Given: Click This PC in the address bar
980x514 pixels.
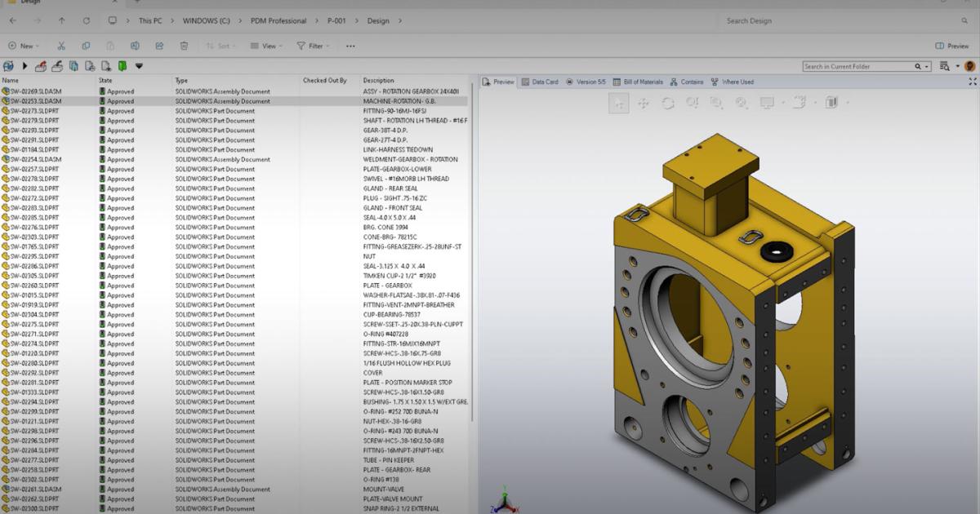Looking at the screenshot, I should click(x=150, y=20).
